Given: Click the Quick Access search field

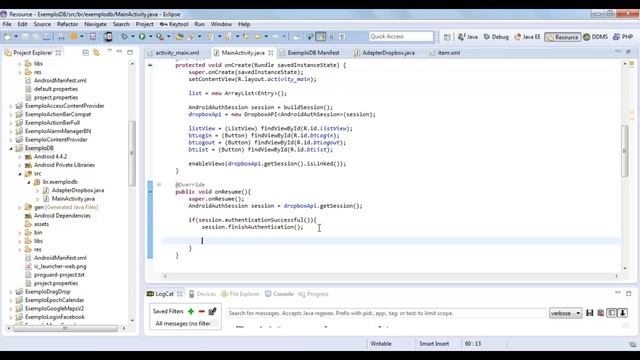Looking at the screenshot, I should [x=401, y=37].
